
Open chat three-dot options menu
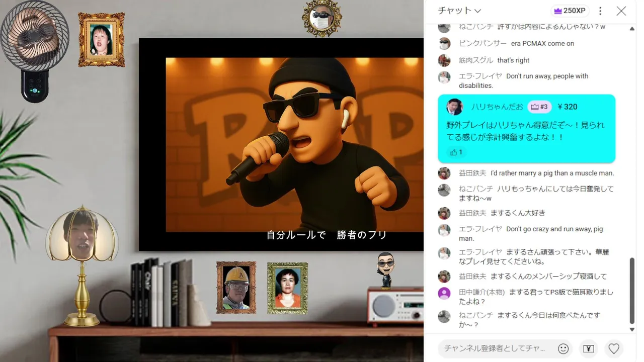pyautogui.click(x=600, y=11)
